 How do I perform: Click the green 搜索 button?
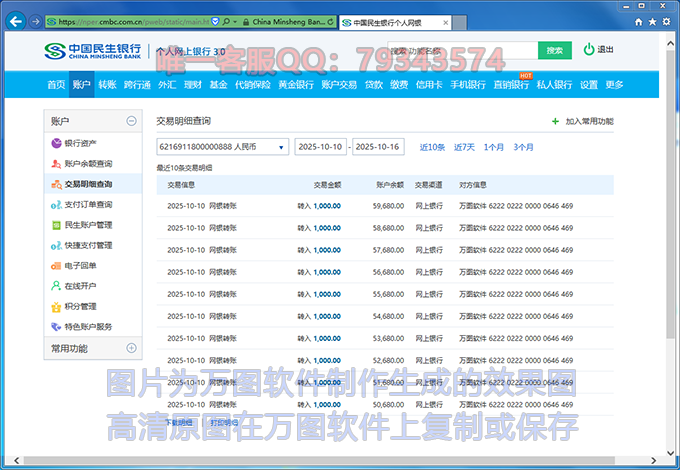point(555,50)
